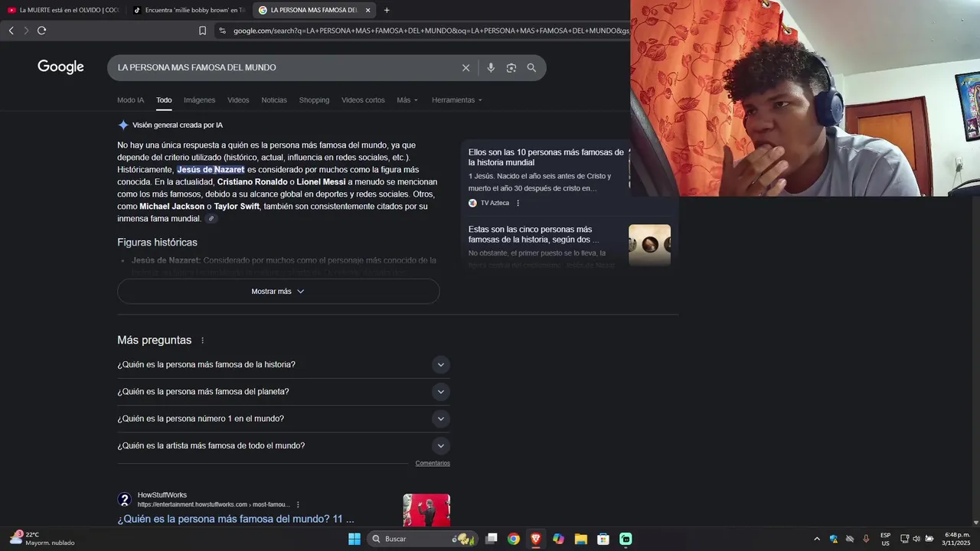Open the Videos search tab
This screenshot has height=551, width=980.
[x=238, y=100]
